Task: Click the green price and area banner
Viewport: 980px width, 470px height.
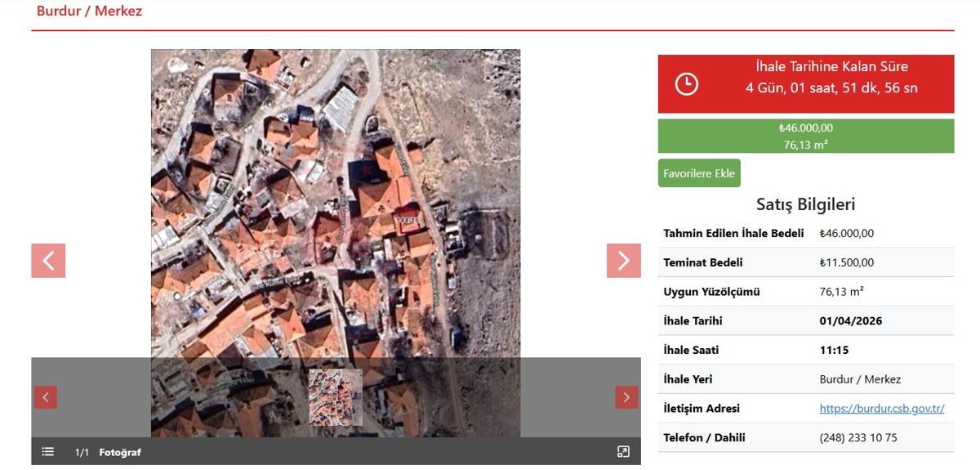Action: tap(805, 137)
